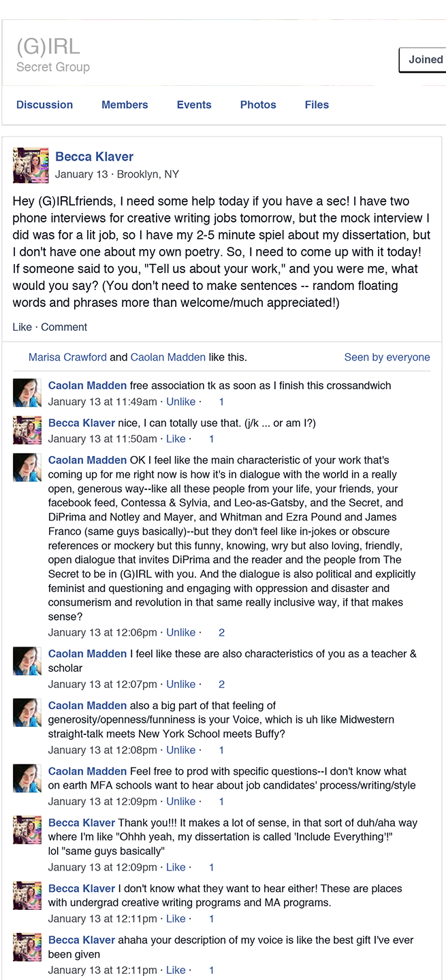Image resolution: width=446 pixels, height=980 pixels.
Task: Like Becca's "nice, I can totally use that" comment
Action: click(176, 440)
